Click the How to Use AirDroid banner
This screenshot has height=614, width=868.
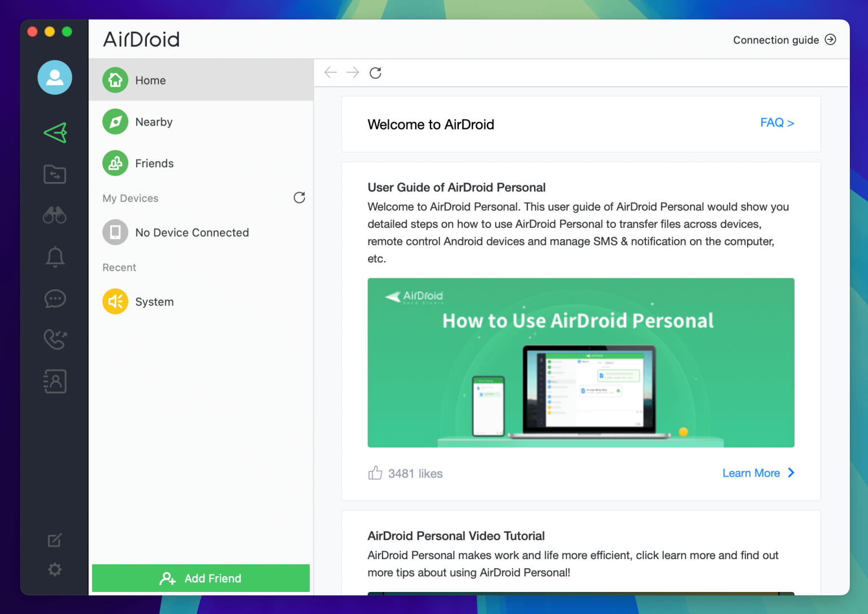pyautogui.click(x=580, y=362)
